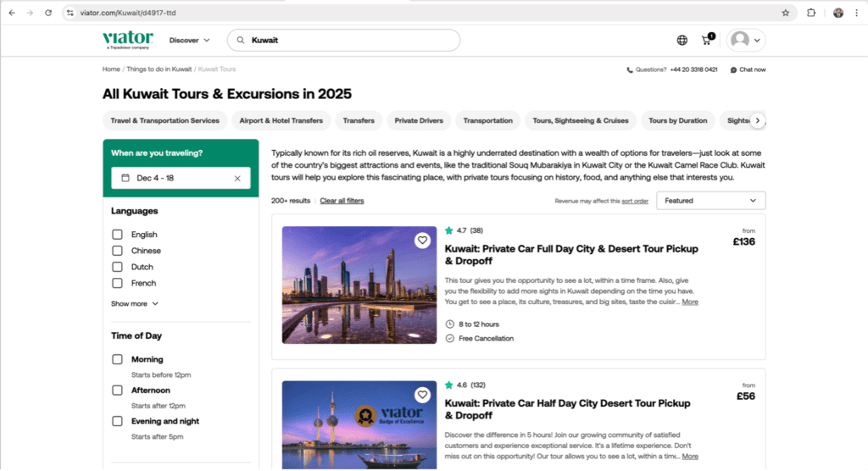Click the browser forward arrow
Screen dimensions: 868x471
point(30,13)
